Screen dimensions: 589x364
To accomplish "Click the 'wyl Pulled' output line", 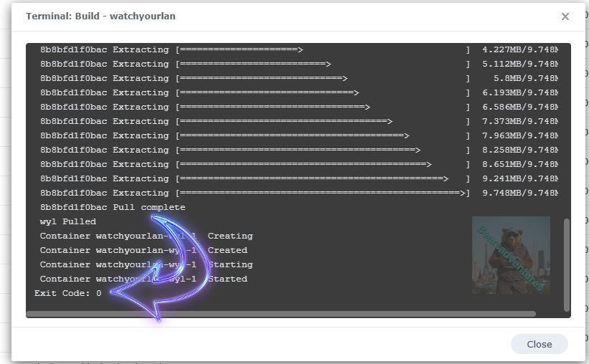I will [x=67, y=221].
